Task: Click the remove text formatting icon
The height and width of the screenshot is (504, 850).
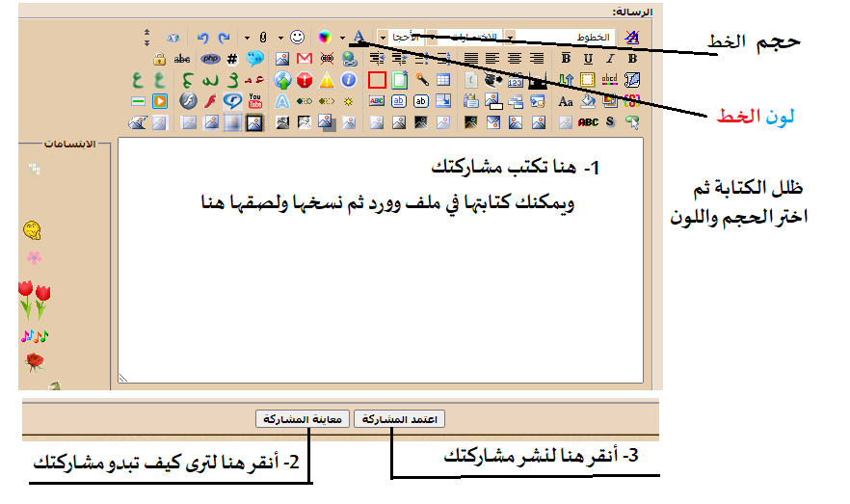Action: point(632,38)
